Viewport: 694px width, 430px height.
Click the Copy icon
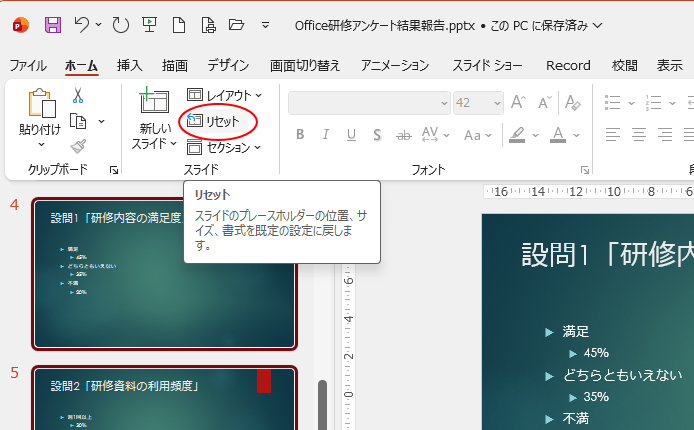[78, 121]
